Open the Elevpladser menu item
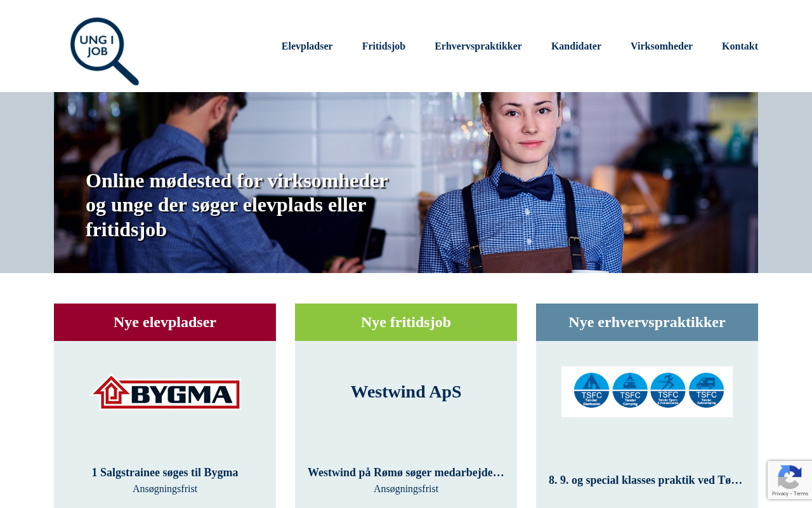This screenshot has height=508, width=812. pyautogui.click(x=307, y=46)
